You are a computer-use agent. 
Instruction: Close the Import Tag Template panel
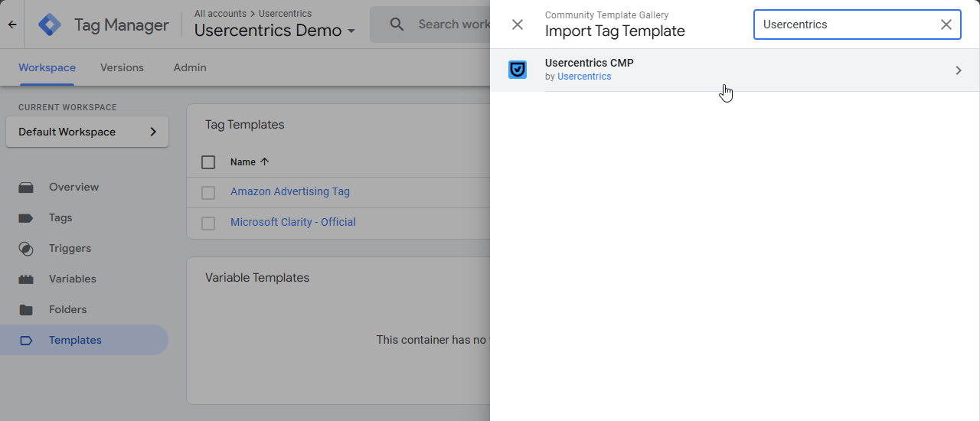(x=518, y=24)
